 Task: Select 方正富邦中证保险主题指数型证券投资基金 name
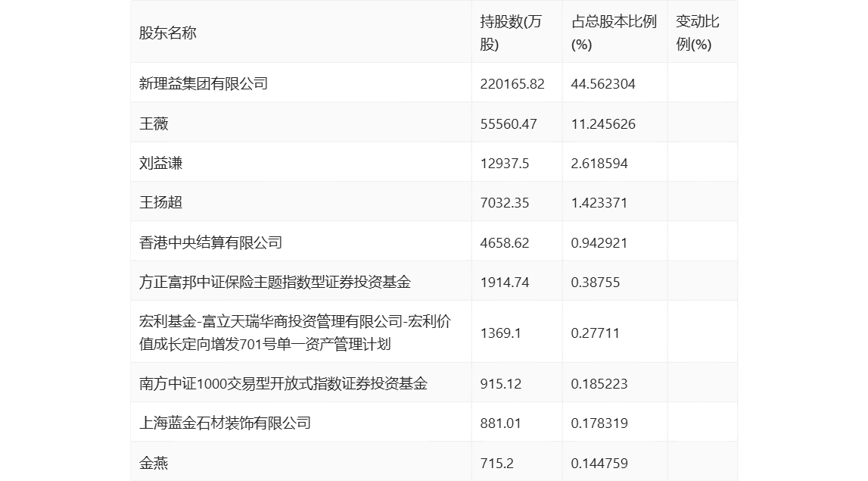click(x=275, y=282)
